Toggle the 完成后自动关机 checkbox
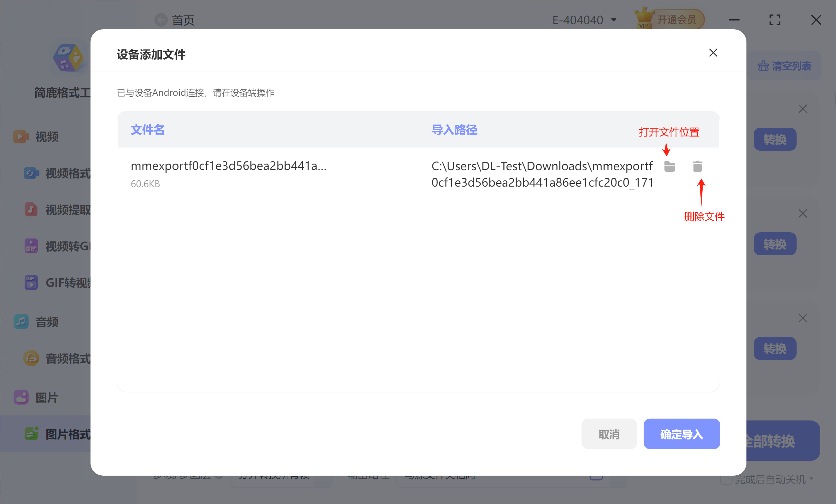 (726, 480)
